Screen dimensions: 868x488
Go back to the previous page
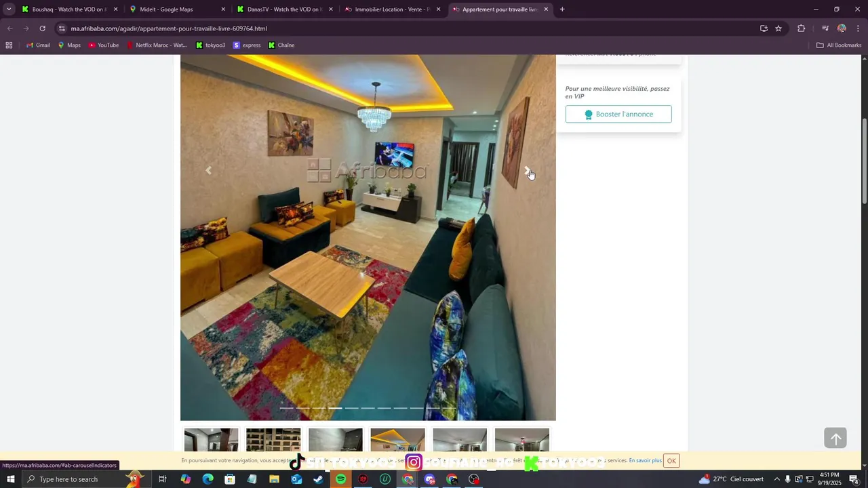tap(9, 28)
